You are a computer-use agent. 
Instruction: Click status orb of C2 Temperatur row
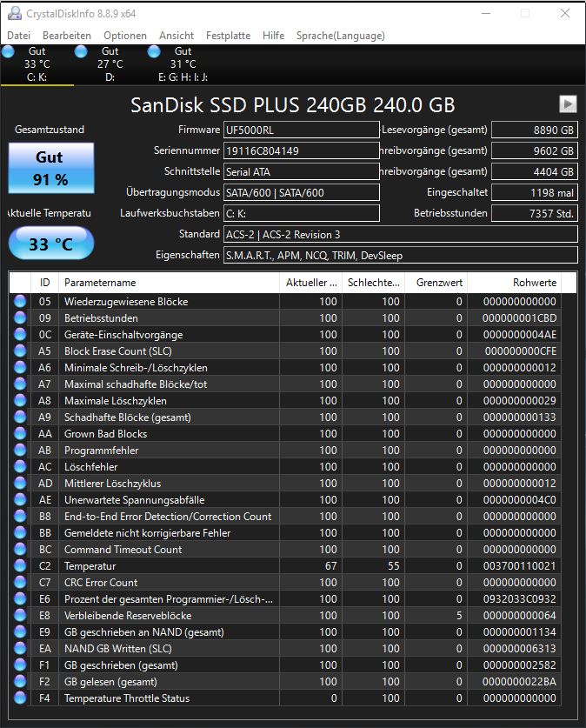pos(20,566)
